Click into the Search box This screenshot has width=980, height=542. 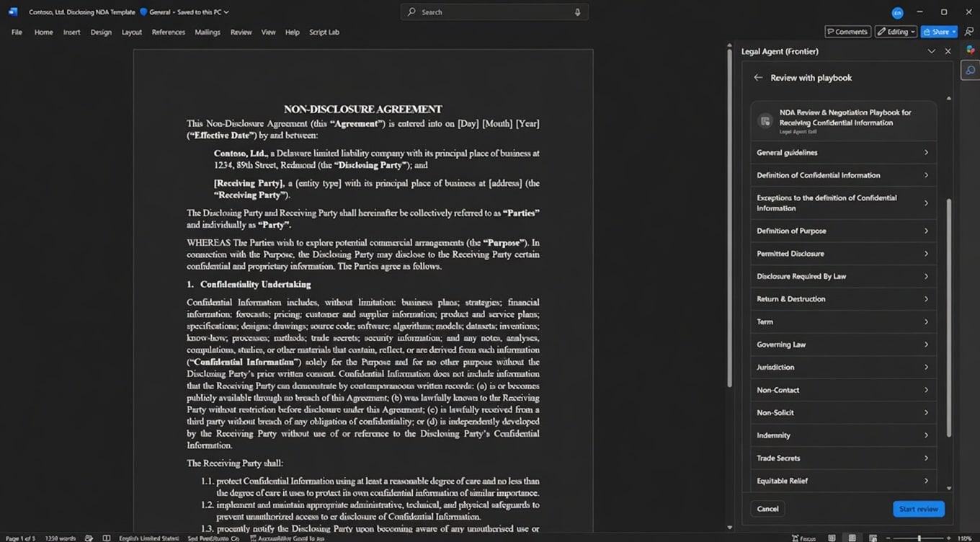(x=494, y=12)
